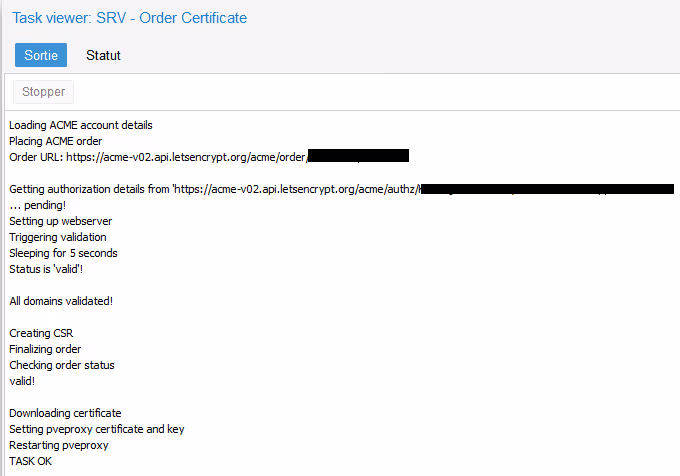The height and width of the screenshot is (476, 680).
Task: Click the 'Restarting pveproxy' log entry
Action: [x=59, y=445]
